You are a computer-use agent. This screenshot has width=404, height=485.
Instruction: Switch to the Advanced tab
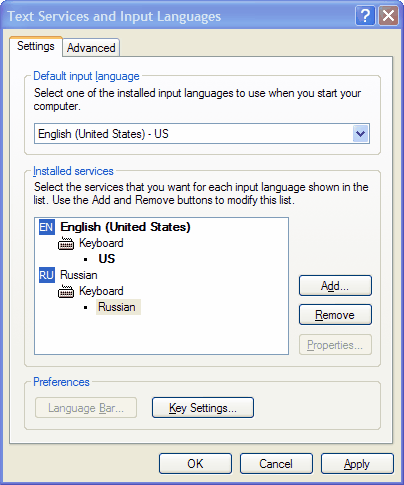tap(91, 48)
